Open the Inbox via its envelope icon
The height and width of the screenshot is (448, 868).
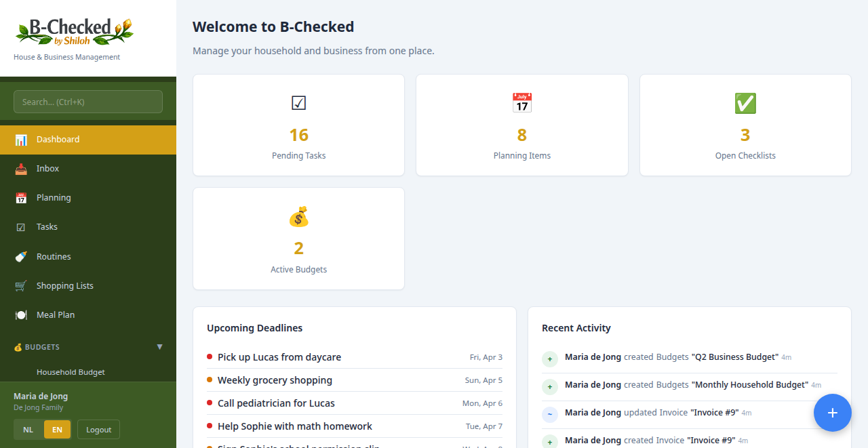(x=20, y=168)
